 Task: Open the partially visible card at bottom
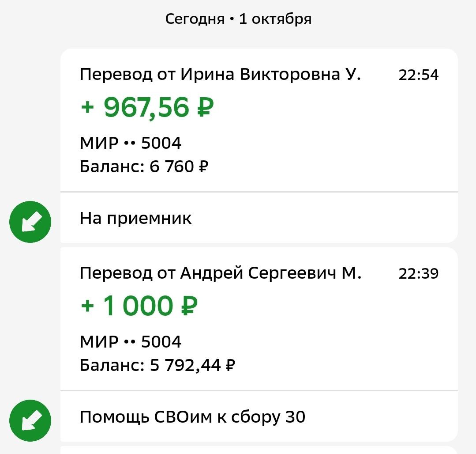tap(259, 450)
